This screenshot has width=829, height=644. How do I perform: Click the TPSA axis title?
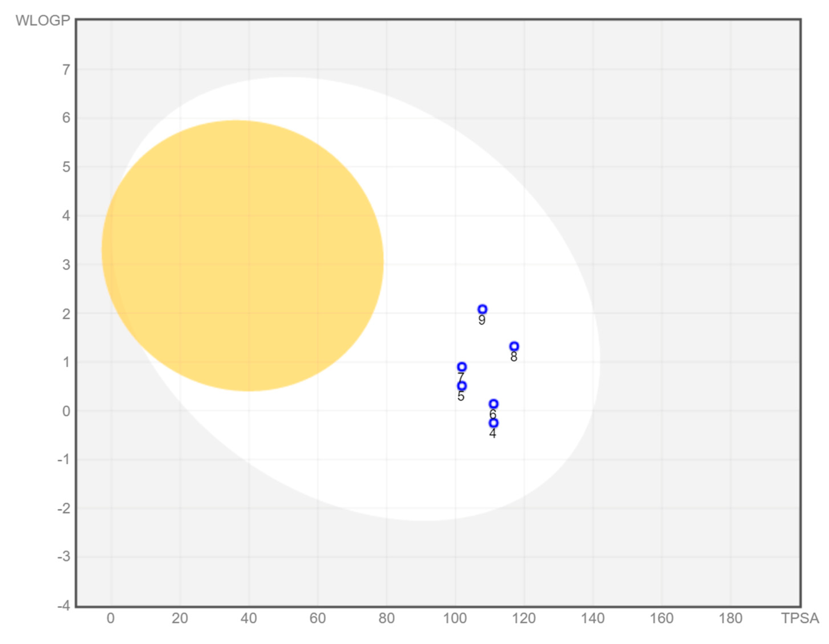[x=800, y=618]
